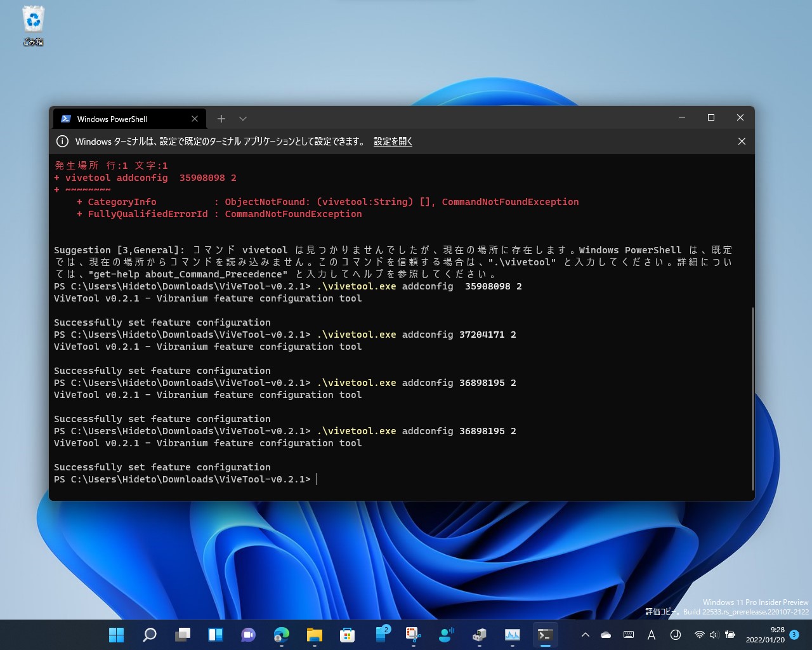Toggle the IME input mode indicator A
The width and height of the screenshot is (812, 650).
(x=652, y=635)
